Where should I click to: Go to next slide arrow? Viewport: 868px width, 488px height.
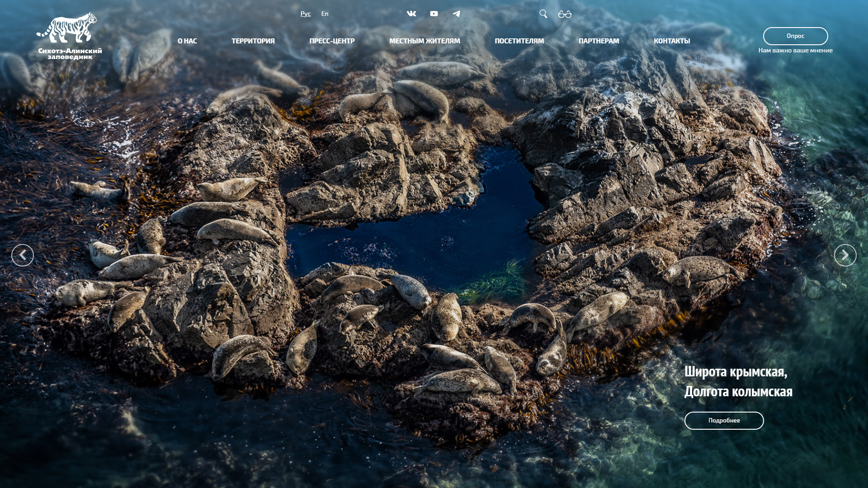845,255
